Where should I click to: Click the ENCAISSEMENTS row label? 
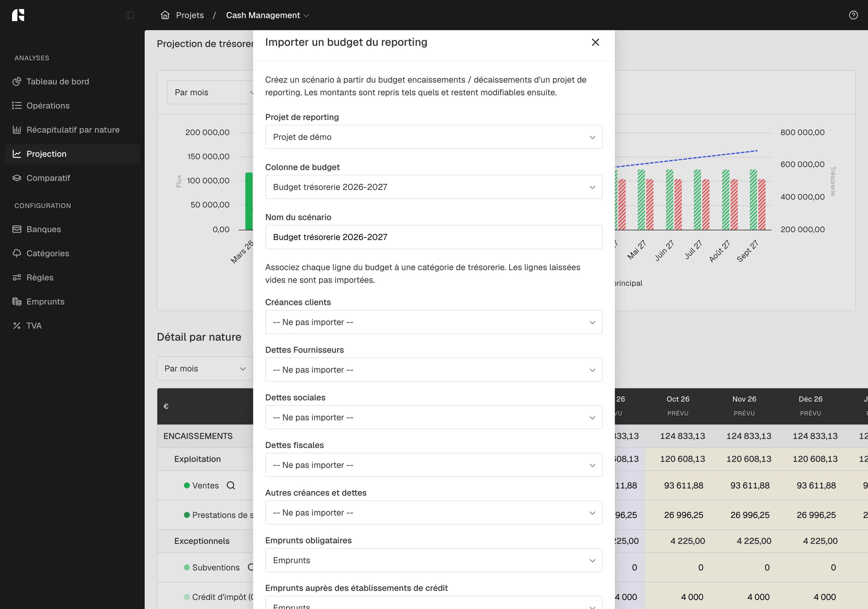coord(198,436)
